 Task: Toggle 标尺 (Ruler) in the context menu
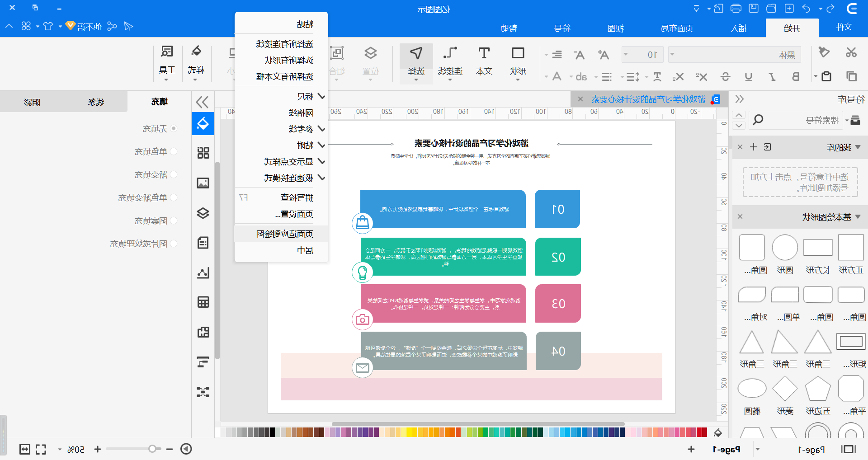tap(281, 96)
